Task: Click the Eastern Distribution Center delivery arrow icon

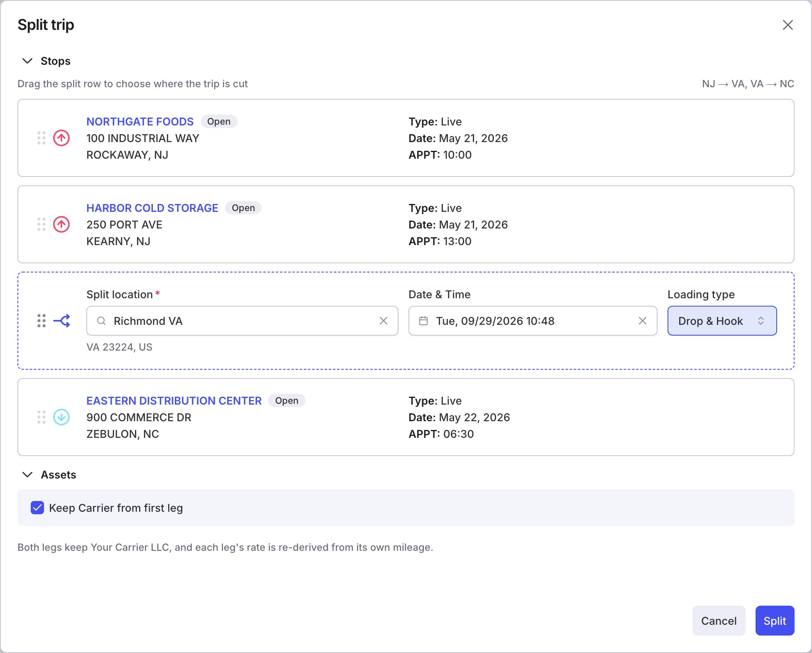Action: pyautogui.click(x=61, y=417)
